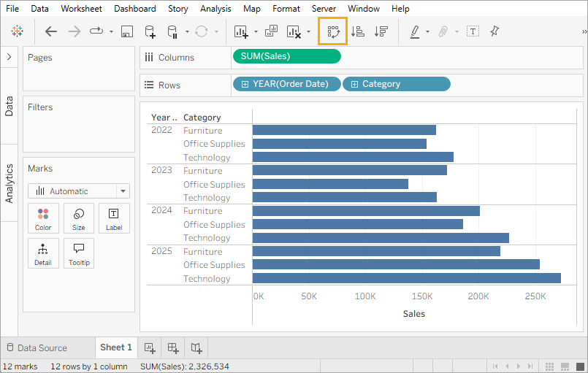Click the Size button in Marks card

coord(79,218)
